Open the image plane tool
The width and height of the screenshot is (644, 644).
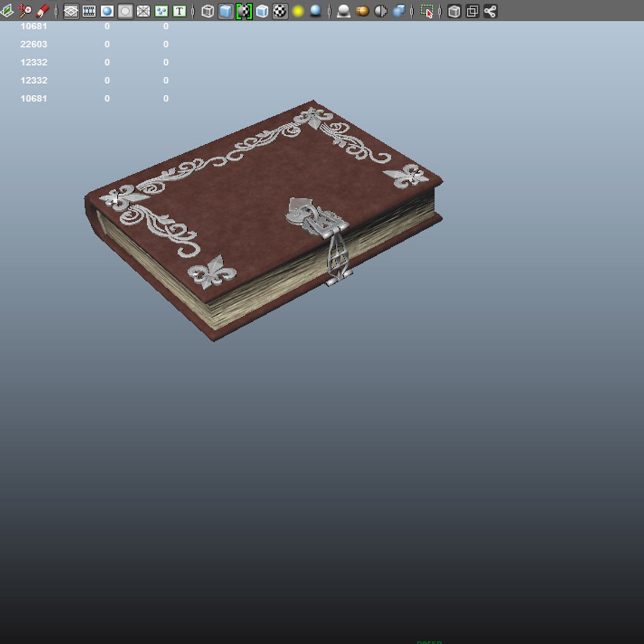tap(7, 11)
